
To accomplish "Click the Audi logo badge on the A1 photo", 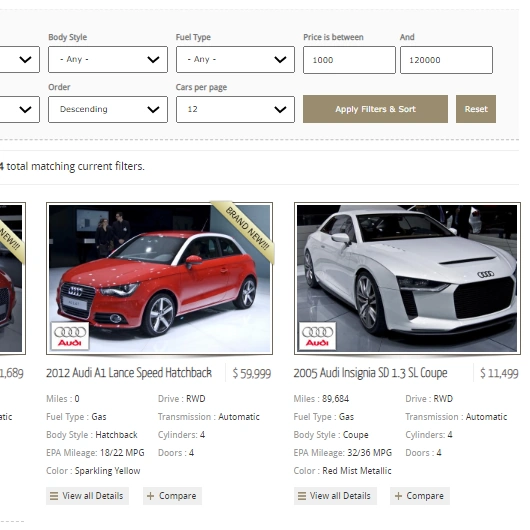I will (70, 336).
